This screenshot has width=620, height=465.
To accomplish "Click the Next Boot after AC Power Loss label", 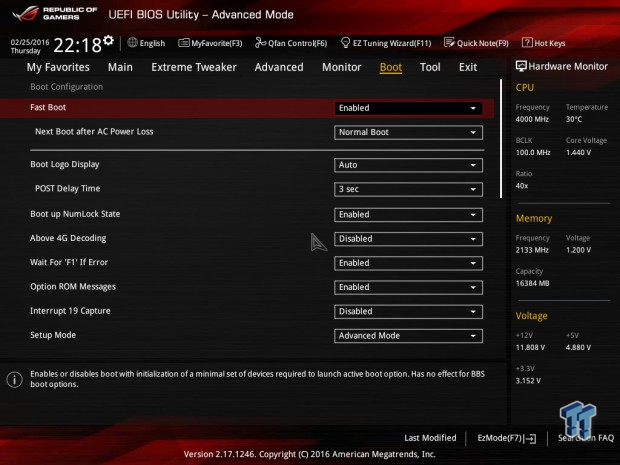I will 94,132.
